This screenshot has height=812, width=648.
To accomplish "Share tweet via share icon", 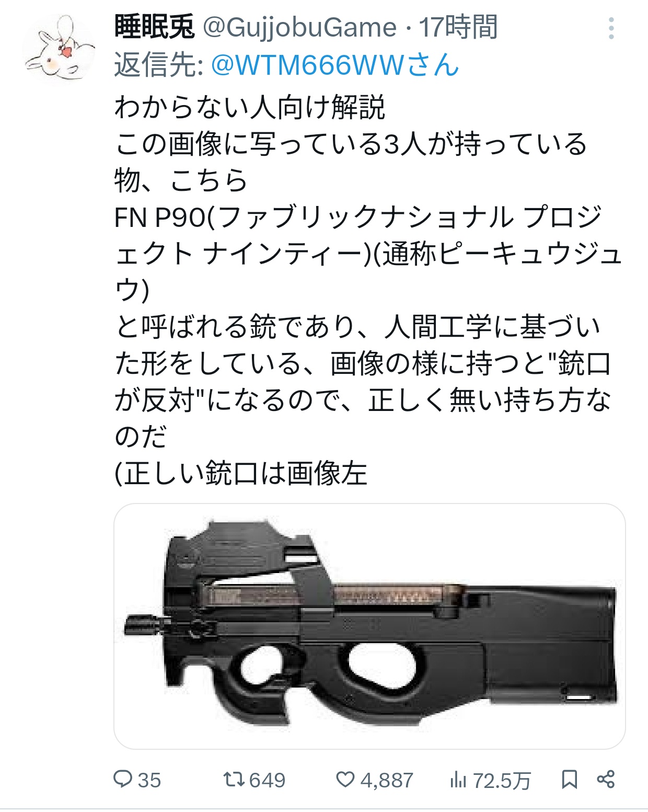I will [606, 780].
